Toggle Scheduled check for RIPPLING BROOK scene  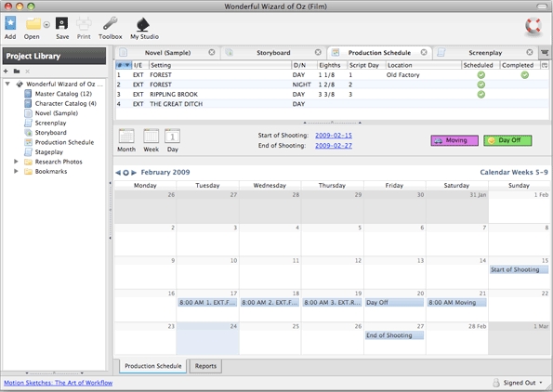pyautogui.click(x=481, y=94)
